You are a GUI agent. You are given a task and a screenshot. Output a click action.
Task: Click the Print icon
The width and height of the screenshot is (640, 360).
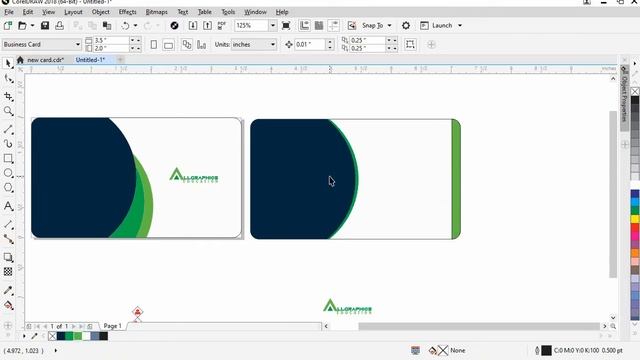tap(60, 25)
